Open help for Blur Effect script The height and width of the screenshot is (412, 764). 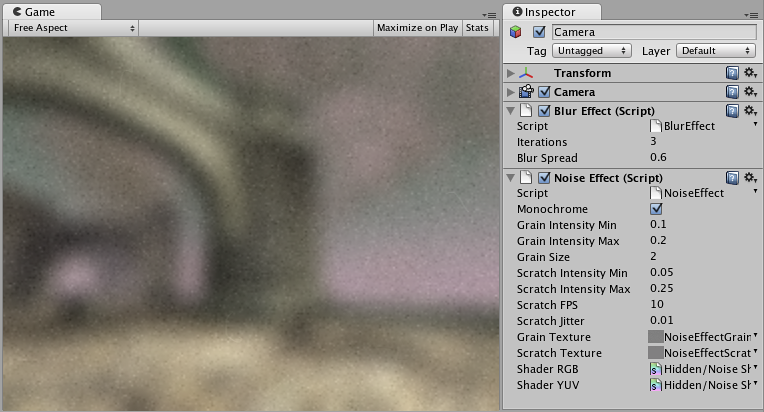pos(732,111)
